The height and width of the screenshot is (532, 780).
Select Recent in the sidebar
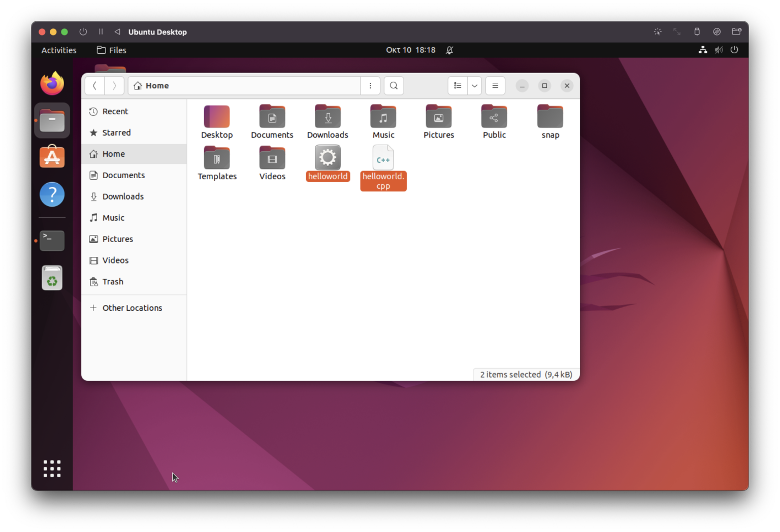[x=115, y=112]
